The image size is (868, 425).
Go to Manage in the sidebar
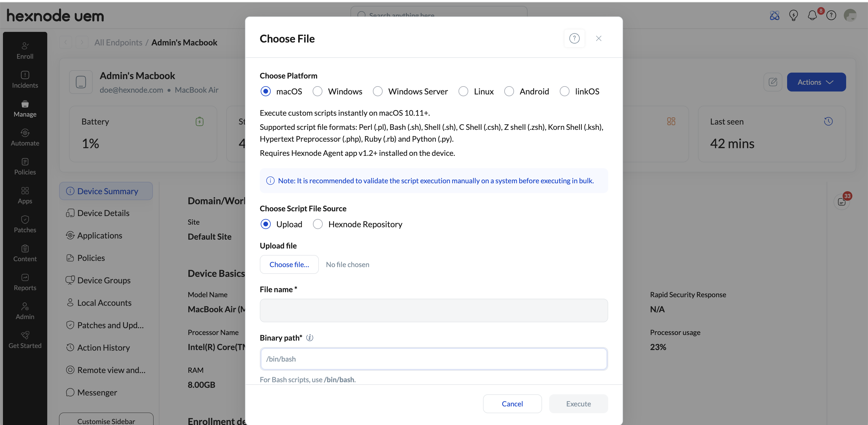(x=25, y=109)
